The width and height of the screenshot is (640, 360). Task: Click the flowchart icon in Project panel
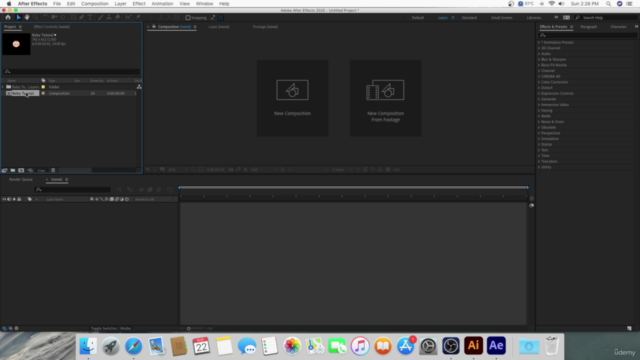[139, 87]
